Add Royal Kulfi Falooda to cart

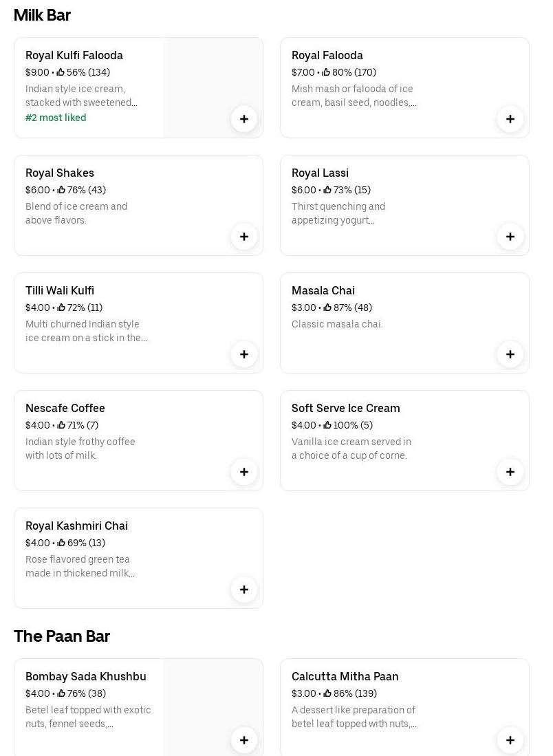click(244, 119)
